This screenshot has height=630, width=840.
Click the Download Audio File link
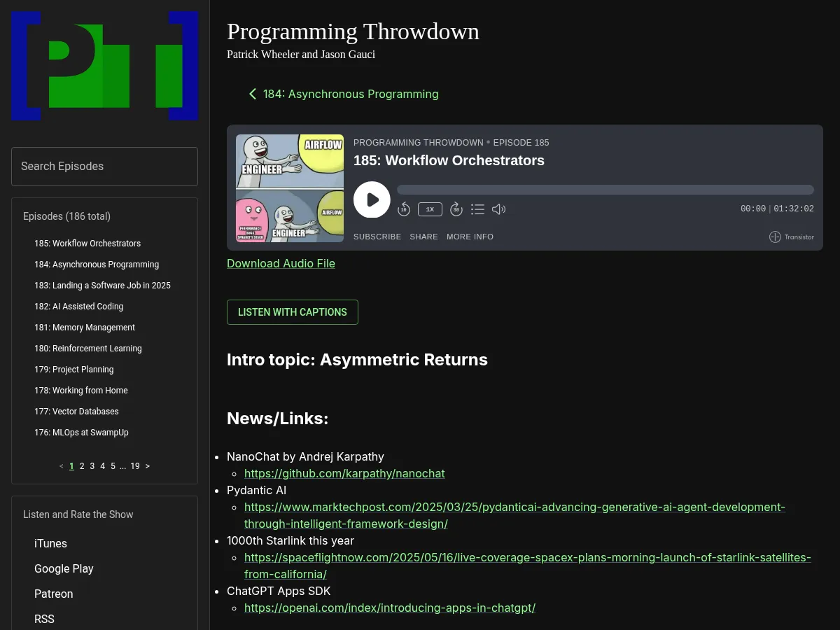pyautogui.click(x=281, y=263)
